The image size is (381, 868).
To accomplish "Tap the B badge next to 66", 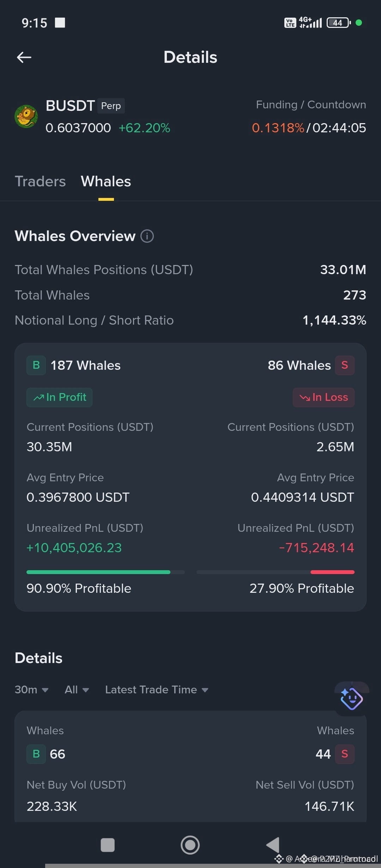I will pos(36,754).
